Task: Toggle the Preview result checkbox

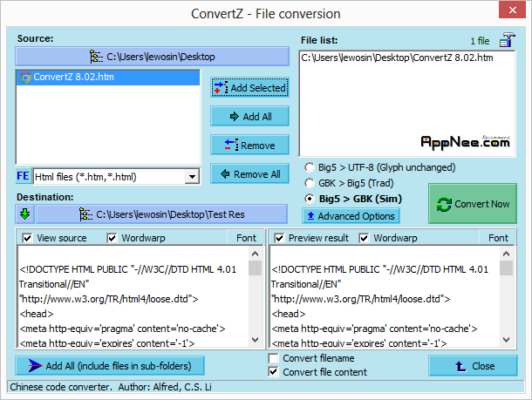Action: (x=279, y=238)
